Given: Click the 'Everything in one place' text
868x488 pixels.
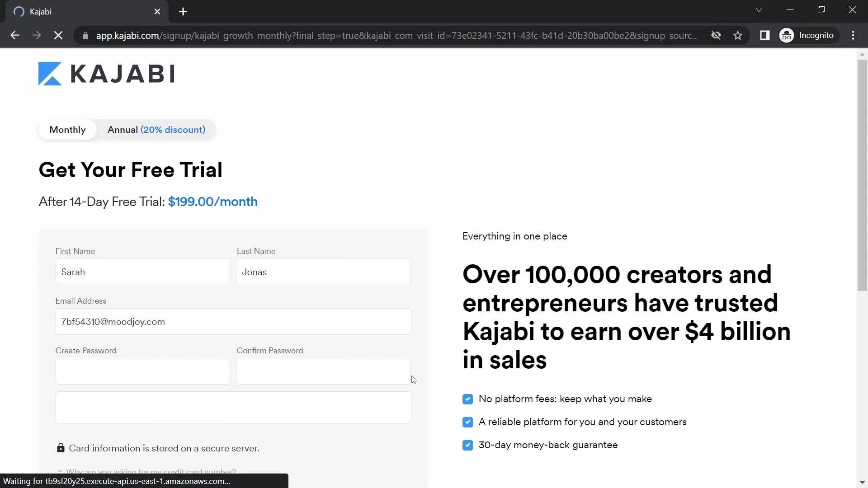Looking at the screenshot, I should tap(514, 236).
